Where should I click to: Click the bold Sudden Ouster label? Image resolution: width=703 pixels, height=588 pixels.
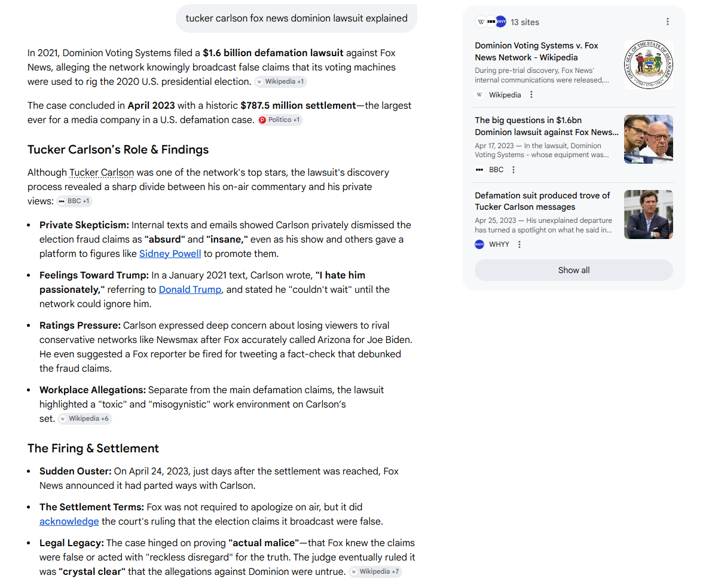(x=75, y=471)
